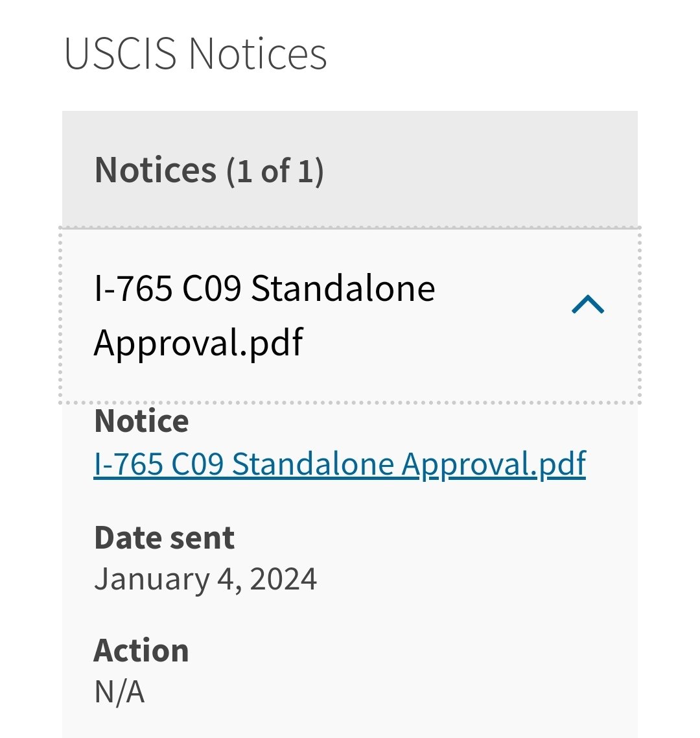Collapse the I-765 C09 Standalone accordion header
This screenshot has height=738, width=700.
[350, 315]
